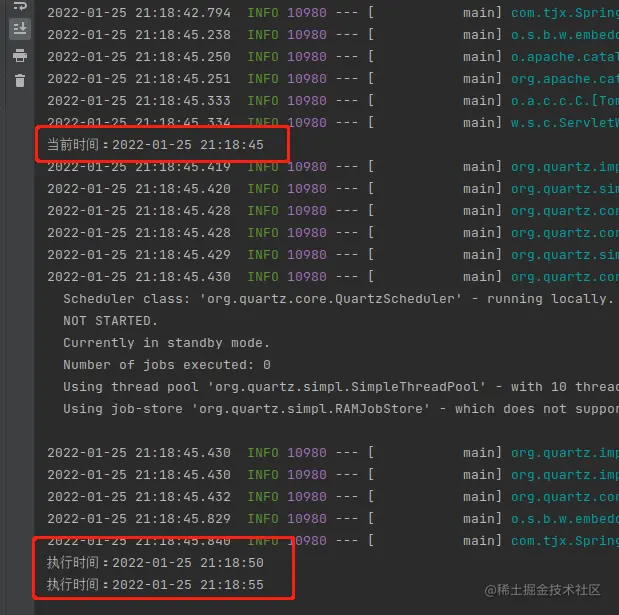619x615 pixels.
Task: Click timestamp 21:18:42.794 log line
Action: click(x=139, y=13)
